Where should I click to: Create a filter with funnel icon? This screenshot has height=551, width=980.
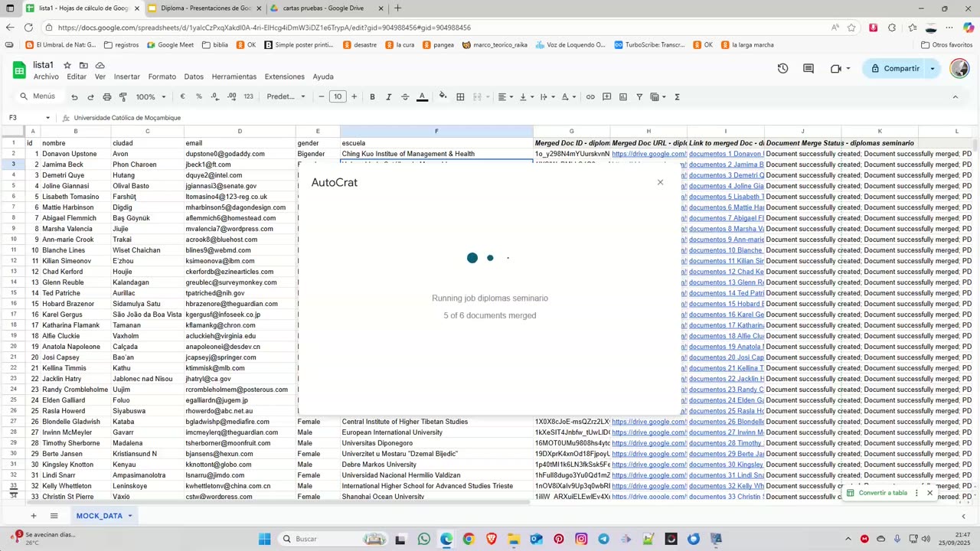pos(639,97)
